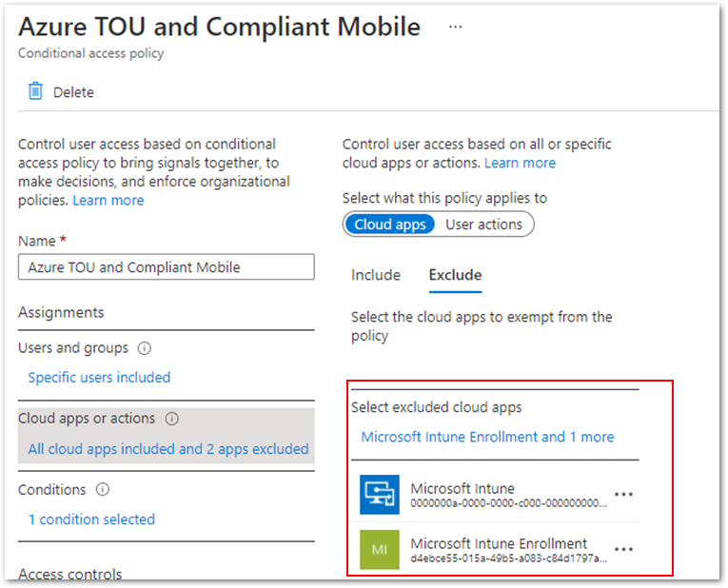Viewport: 728px width, 588px height.
Task: Click the Microsoft Intune app ID text
Action: (x=508, y=503)
